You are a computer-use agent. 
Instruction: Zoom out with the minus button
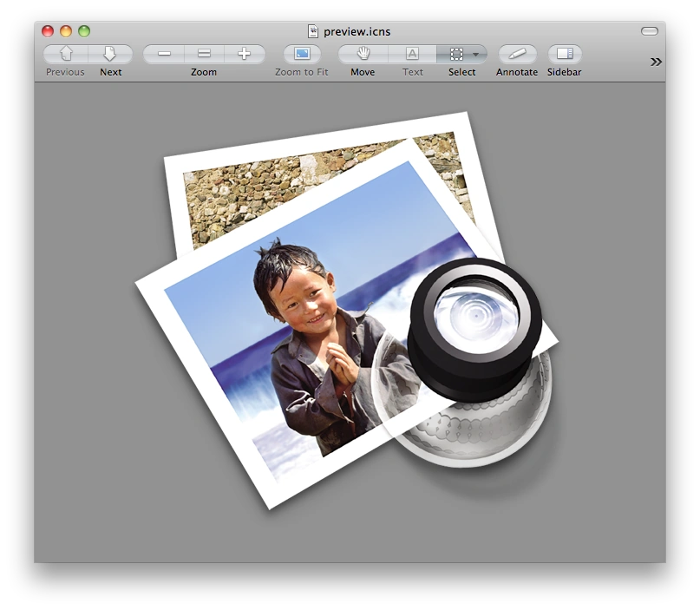coord(164,54)
